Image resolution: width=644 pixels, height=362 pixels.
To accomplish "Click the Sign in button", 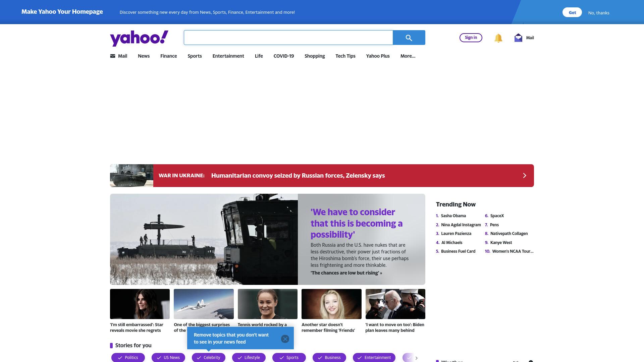I will point(471,38).
